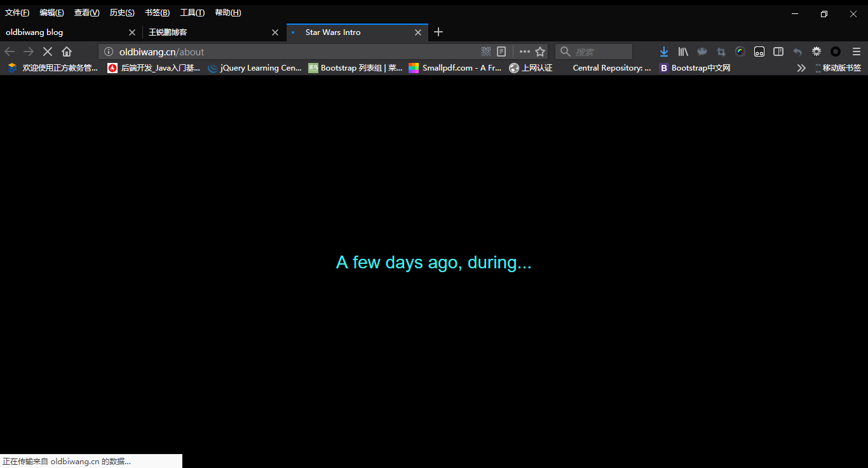Generate QR code for this page

point(486,52)
